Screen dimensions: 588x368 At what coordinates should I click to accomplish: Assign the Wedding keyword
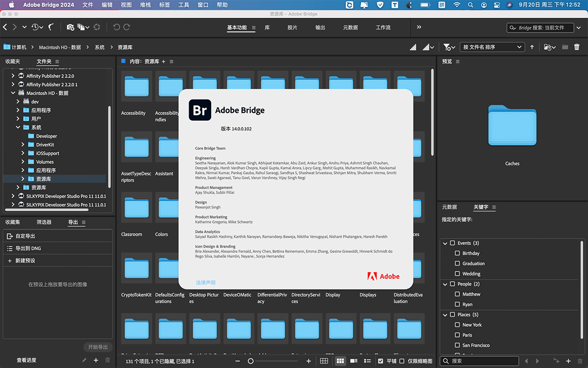[x=458, y=274]
